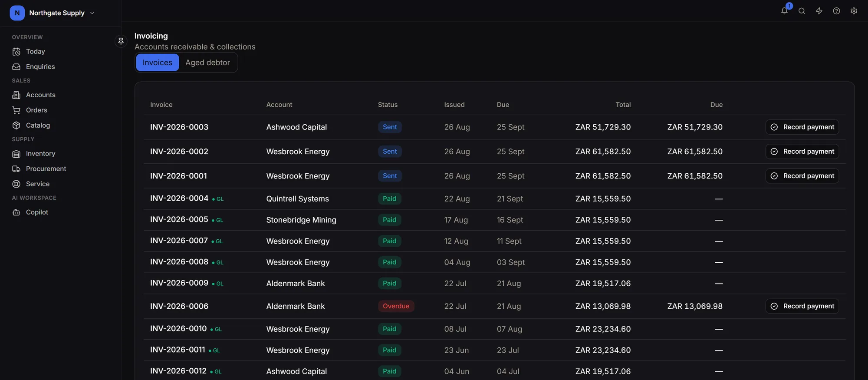The image size is (868, 380).
Task: Record payment for INV-2026-0003
Action: [802, 127]
